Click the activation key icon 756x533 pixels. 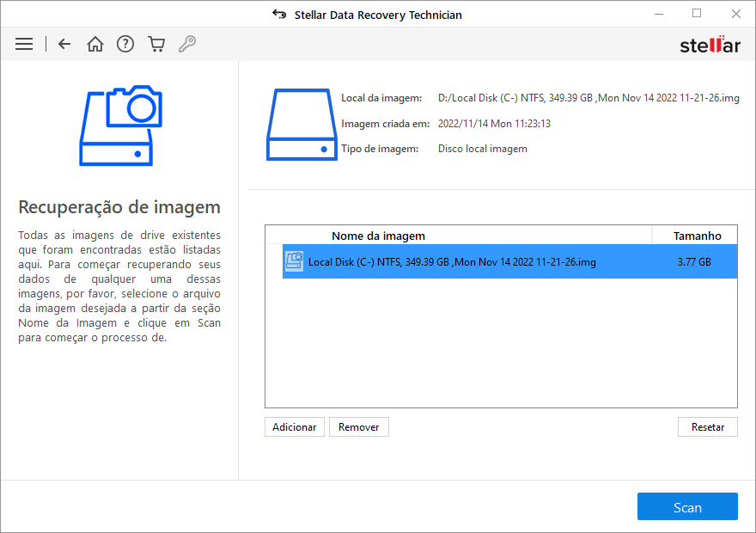(x=187, y=44)
